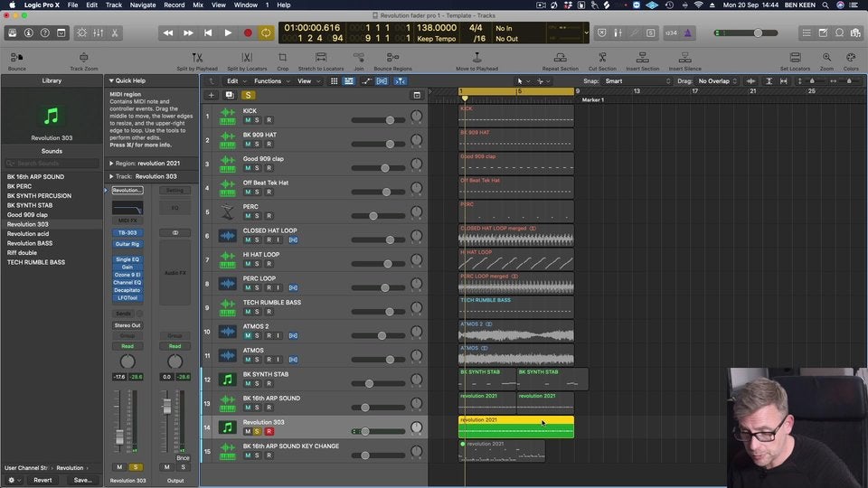868x488 pixels.
Task: Record-enable the BK SYNTH STAB track
Action: [x=269, y=384]
